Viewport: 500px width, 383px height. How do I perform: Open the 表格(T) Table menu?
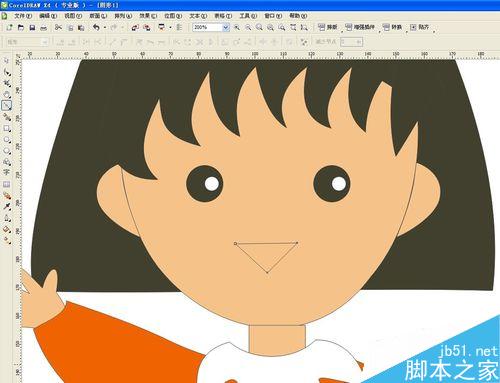tap(223, 16)
